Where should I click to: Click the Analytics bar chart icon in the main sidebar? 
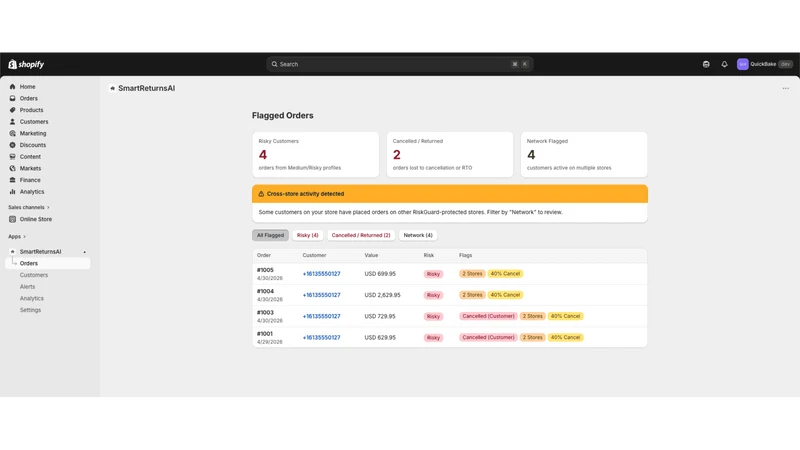click(12, 192)
